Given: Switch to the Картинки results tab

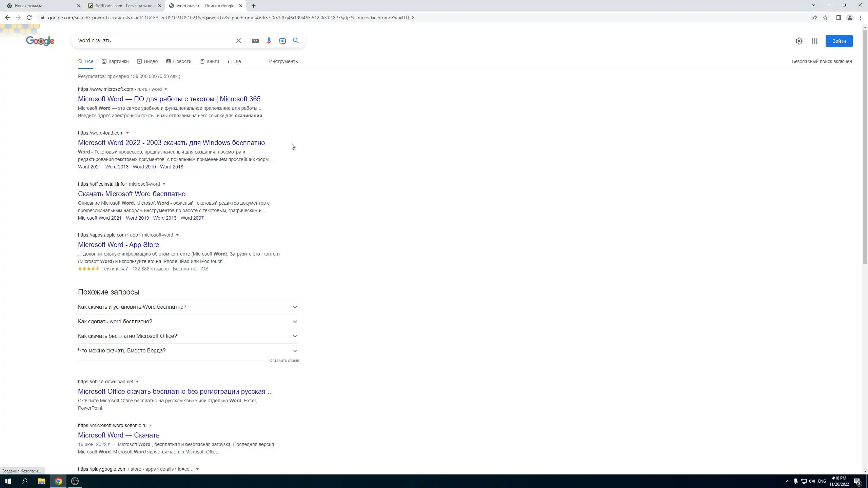Looking at the screenshot, I should pyautogui.click(x=115, y=61).
